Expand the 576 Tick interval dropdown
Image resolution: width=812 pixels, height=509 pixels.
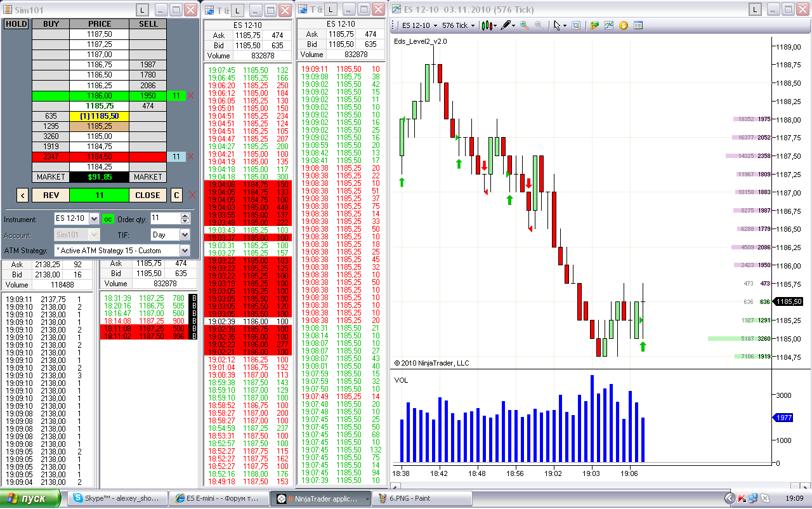point(473,25)
